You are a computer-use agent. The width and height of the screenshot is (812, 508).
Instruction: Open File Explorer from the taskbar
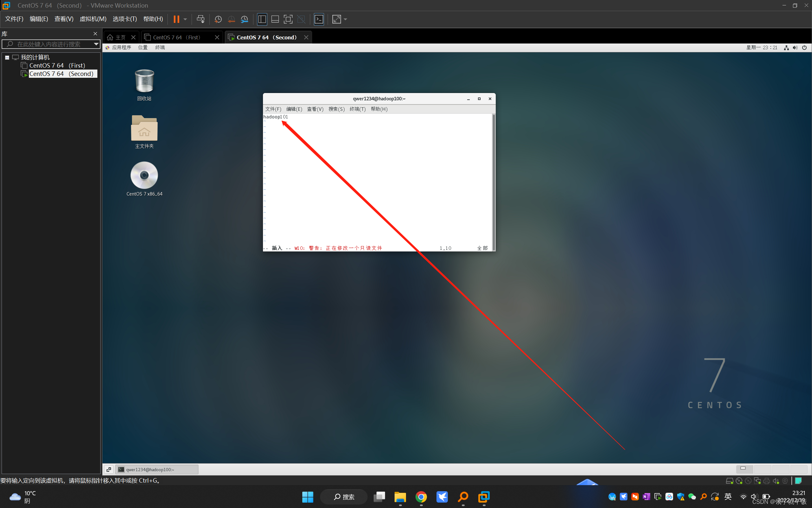coord(400,497)
